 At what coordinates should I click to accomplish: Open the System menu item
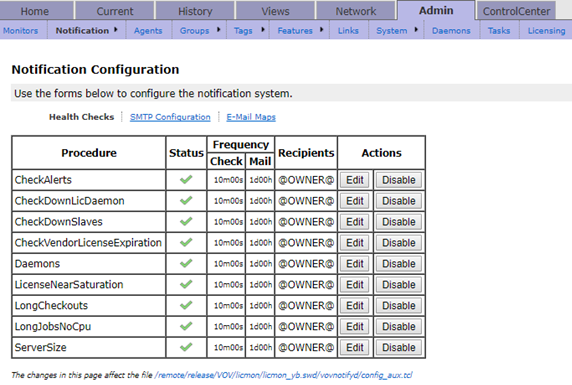click(x=391, y=31)
